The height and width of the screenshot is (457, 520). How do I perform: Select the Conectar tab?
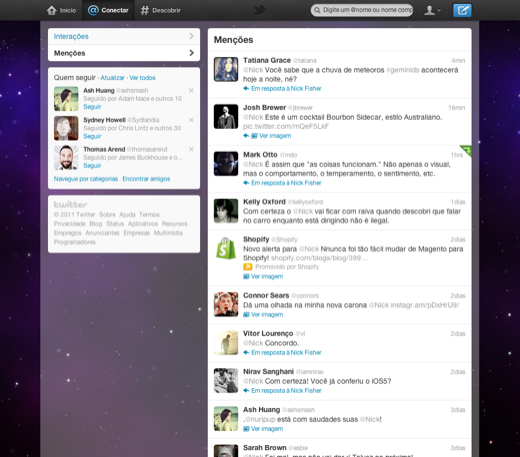click(x=108, y=10)
